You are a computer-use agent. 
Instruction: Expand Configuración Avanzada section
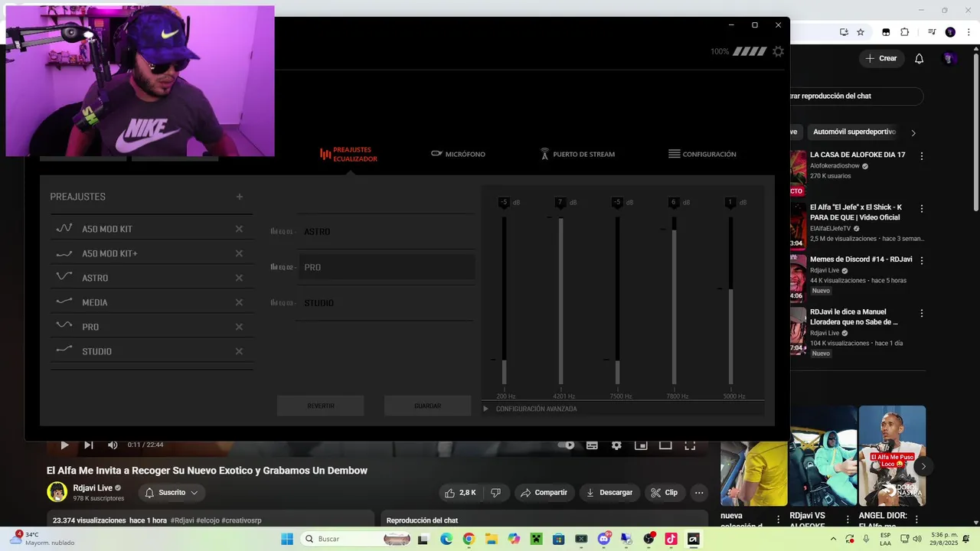click(530, 409)
